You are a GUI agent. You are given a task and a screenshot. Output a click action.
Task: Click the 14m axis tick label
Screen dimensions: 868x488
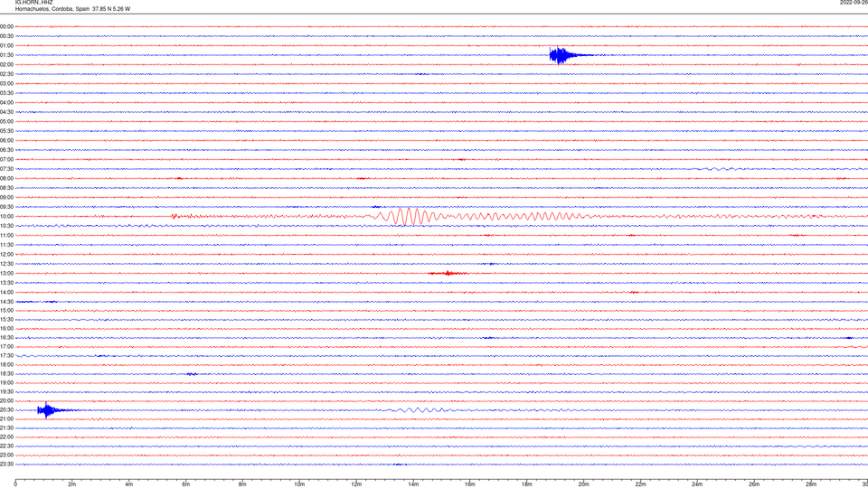point(413,484)
